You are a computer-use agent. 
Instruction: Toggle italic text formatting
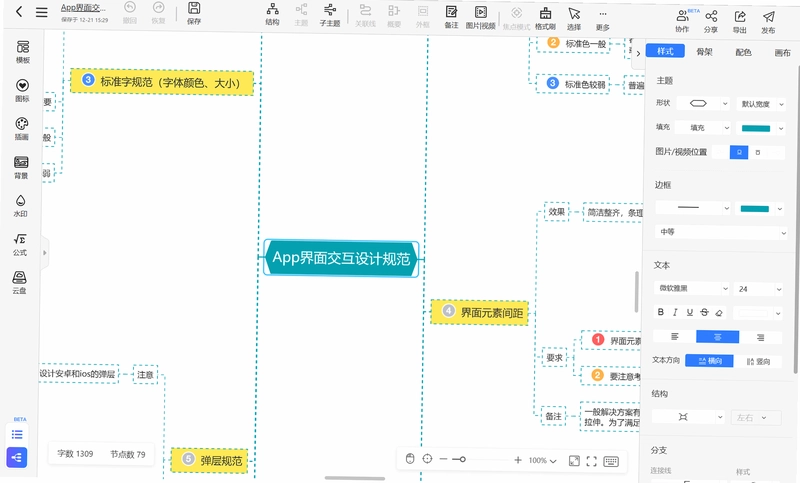(675, 312)
